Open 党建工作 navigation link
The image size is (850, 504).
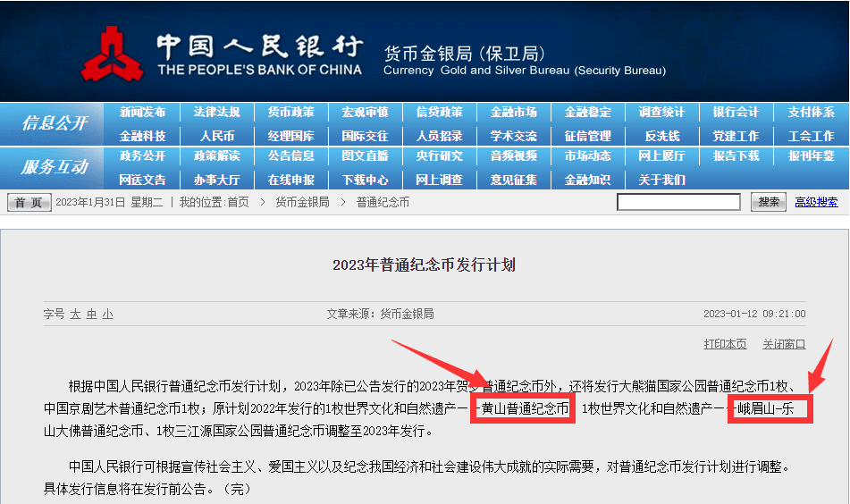(x=736, y=136)
